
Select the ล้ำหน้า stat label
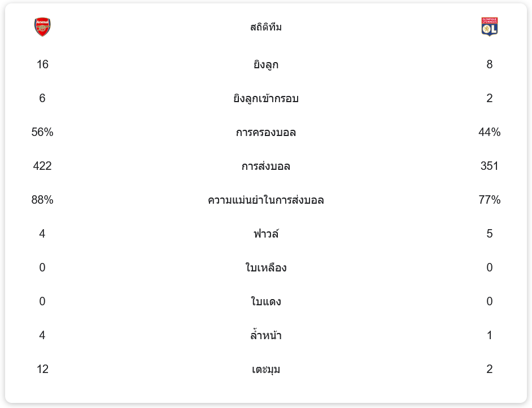point(266,336)
